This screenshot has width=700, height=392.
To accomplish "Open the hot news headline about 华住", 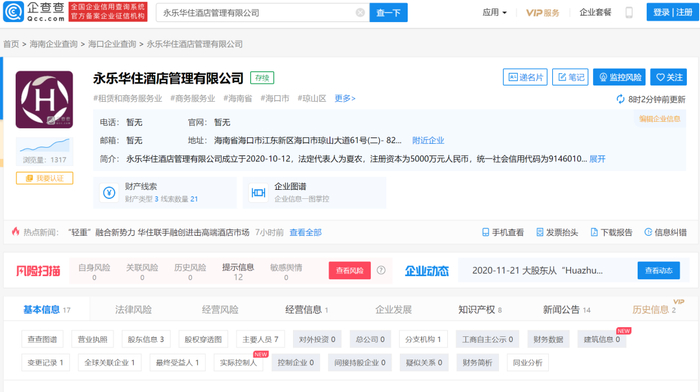I will 158,232.
